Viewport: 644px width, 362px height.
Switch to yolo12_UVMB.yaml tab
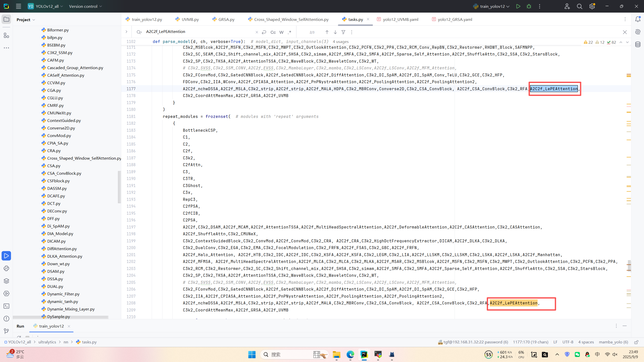pyautogui.click(x=400, y=19)
